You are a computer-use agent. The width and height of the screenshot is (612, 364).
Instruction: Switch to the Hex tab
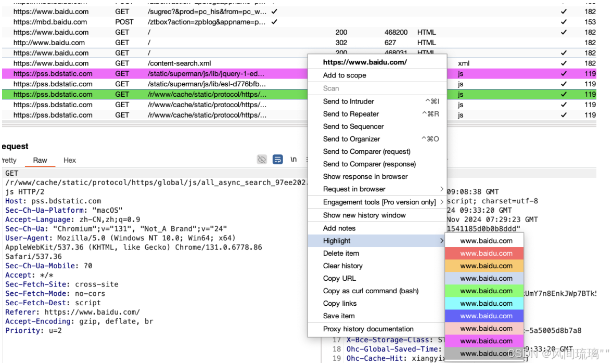(x=70, y=160)
